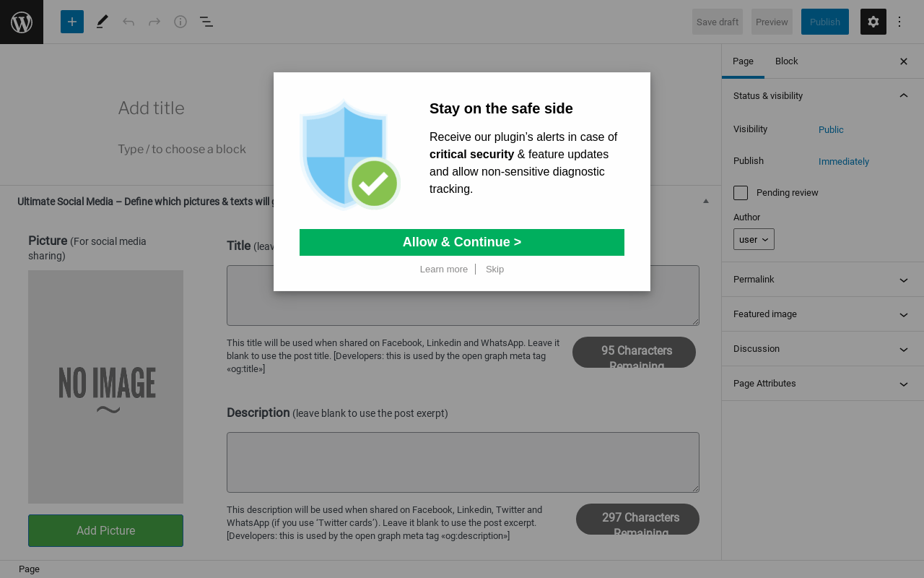Click the Undo arrow icon
This screenshot has width=924, height=578.
point(128,22)
